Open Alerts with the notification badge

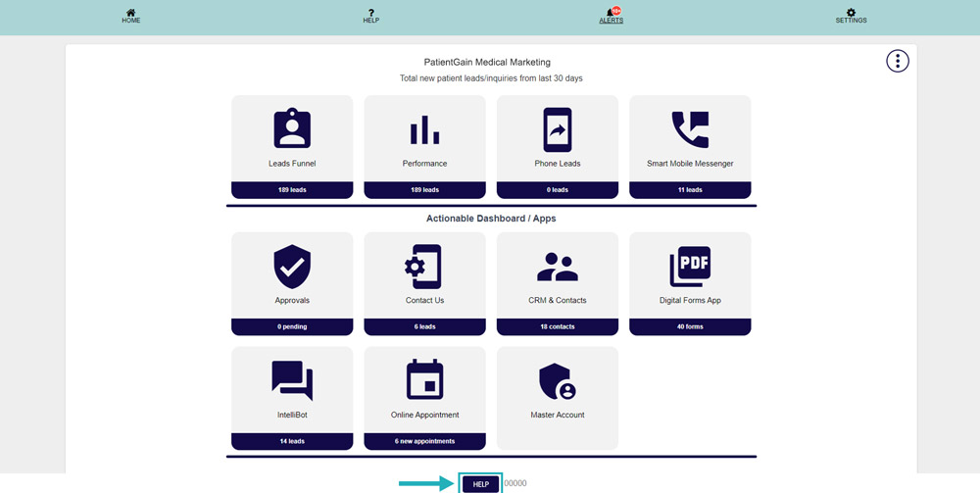coord(612,16)
